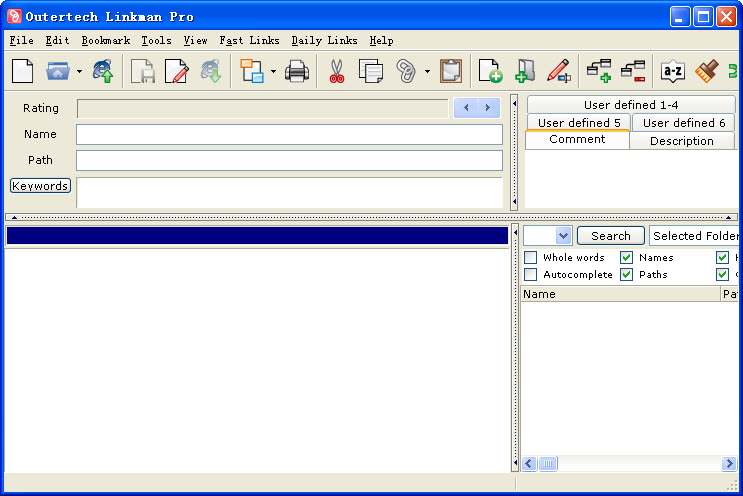Switch to the User defined 5 tab
This screenshot has width=743, height=496.
pos(579,123)
